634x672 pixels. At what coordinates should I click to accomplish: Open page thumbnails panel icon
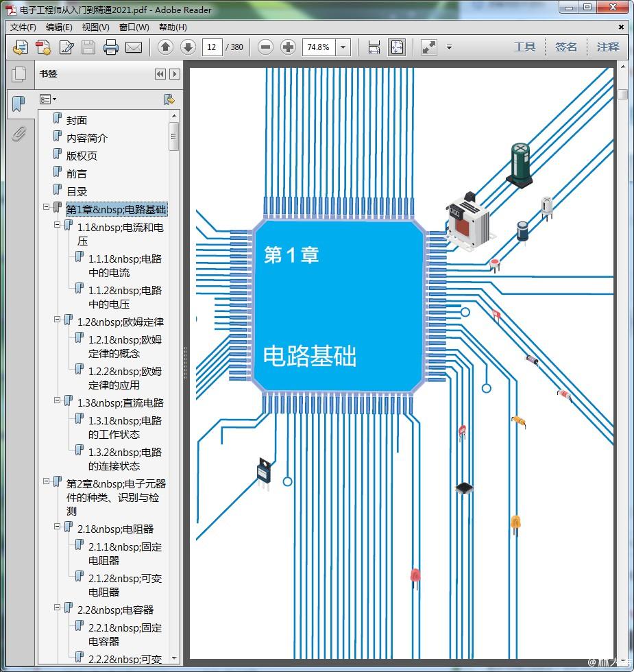[19, 74]
